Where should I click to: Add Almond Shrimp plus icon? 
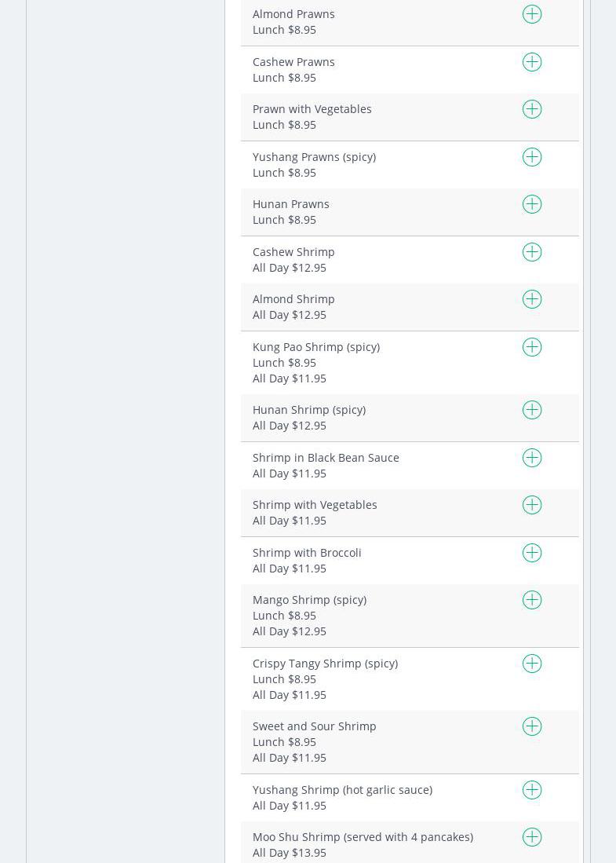[532, 299]
